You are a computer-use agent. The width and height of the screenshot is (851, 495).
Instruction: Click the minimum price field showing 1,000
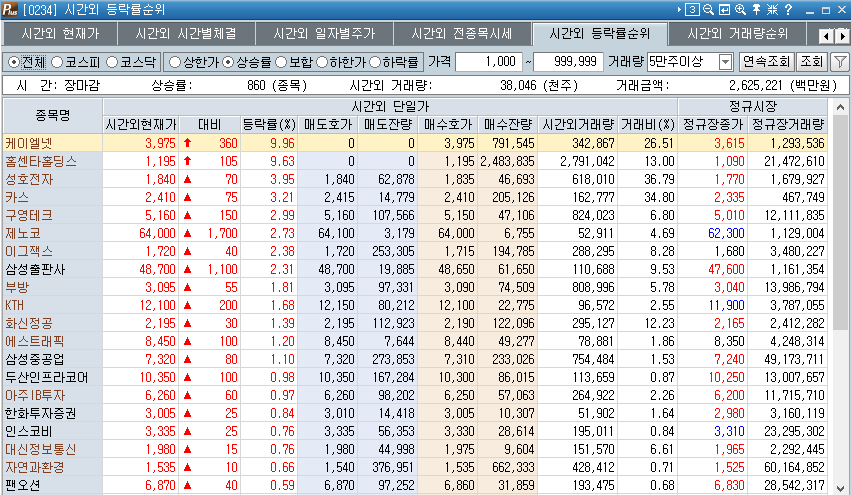(489, 62)
